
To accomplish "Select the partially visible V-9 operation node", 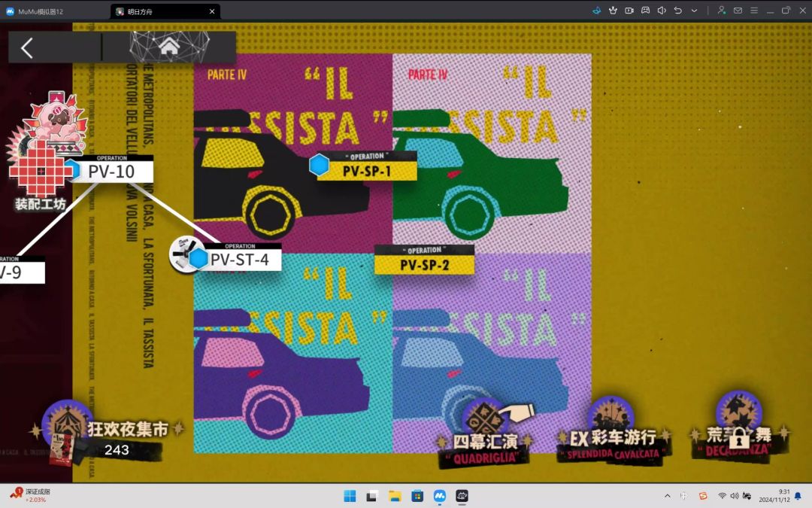I will click(21, 269).
